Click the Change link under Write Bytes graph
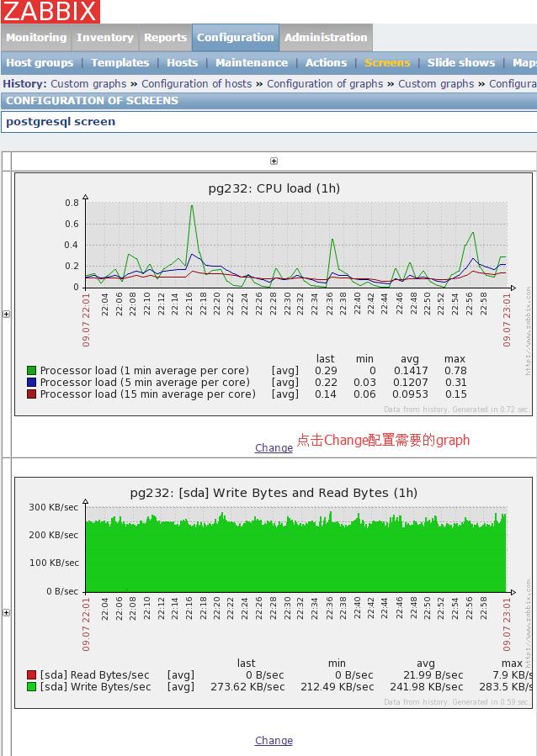Image resolution: width=537 pixels, height=756 pixels. [x=274, y=741]
